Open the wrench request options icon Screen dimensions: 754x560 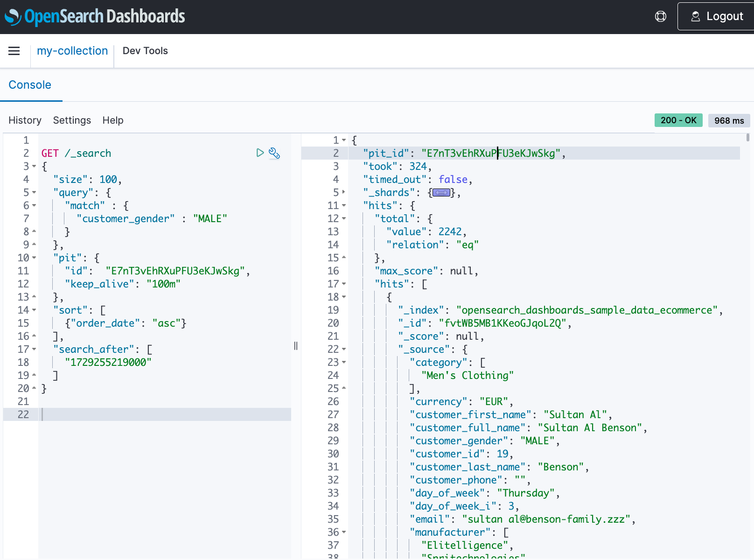pos(274,153)
